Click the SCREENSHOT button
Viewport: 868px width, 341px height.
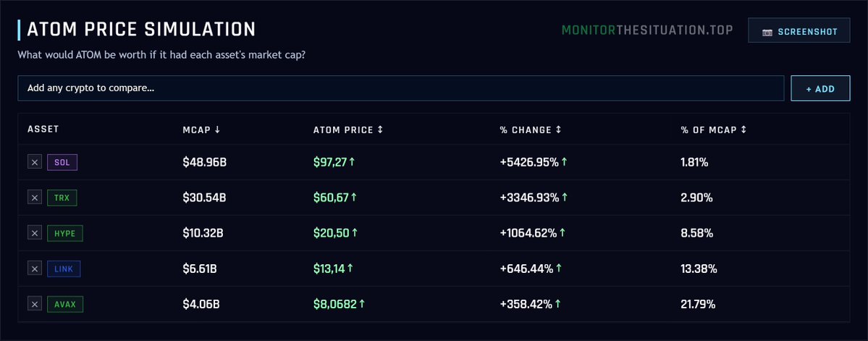(x=799, y=30)
